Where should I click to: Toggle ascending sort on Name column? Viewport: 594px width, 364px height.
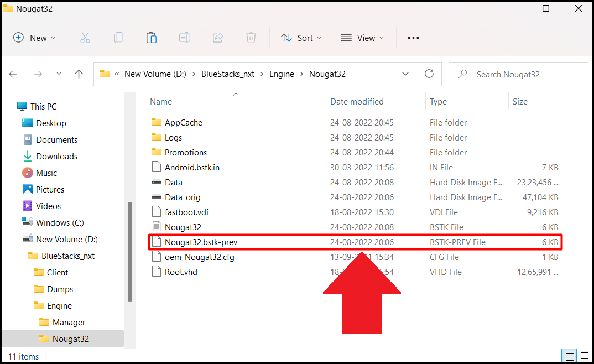coord(160,101)
